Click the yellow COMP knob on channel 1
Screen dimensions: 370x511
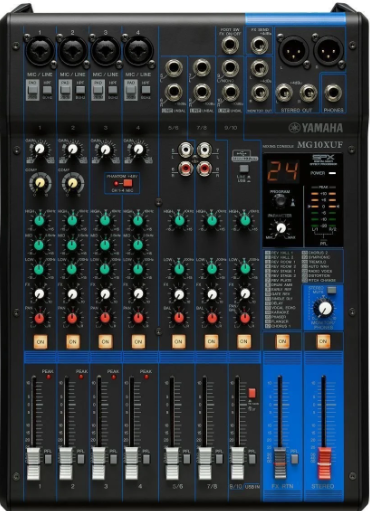click(x=40, y=183)
